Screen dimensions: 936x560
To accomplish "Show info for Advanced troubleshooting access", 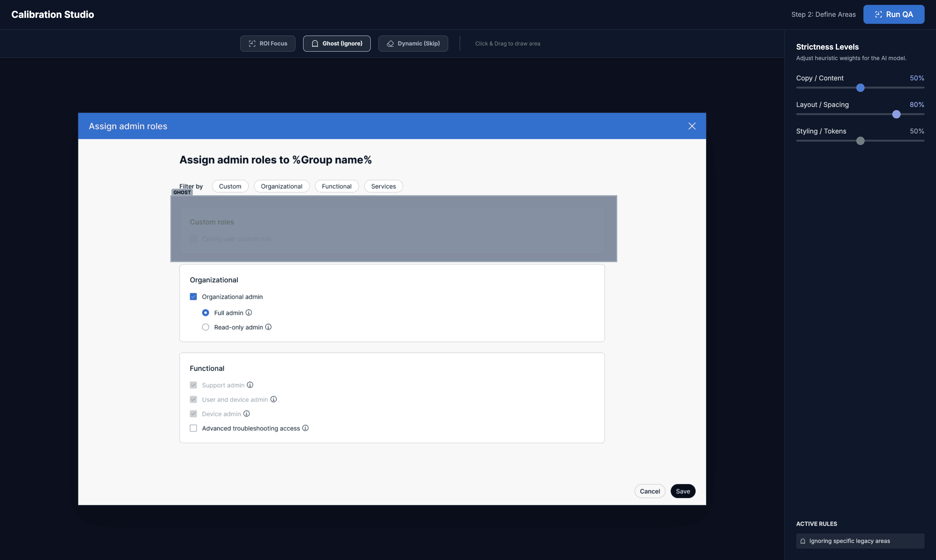I will (x=305, y=428).
